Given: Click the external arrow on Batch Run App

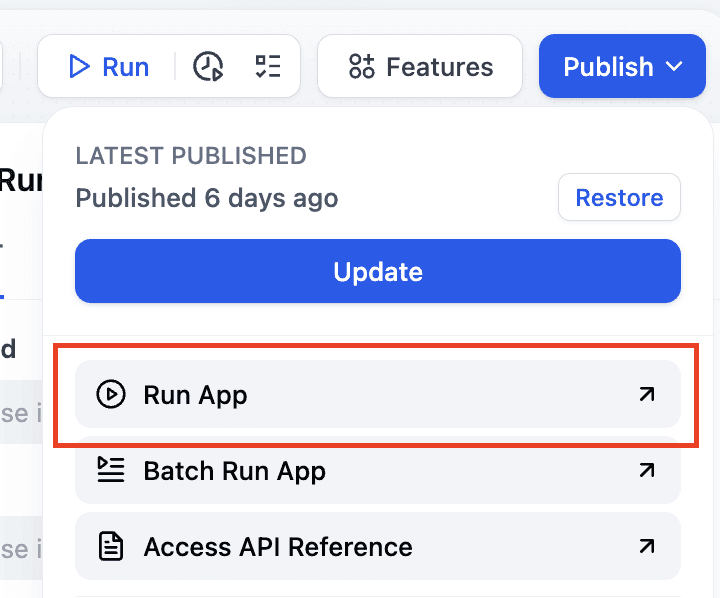Looking at the screenshot, I should click(647, 470).
